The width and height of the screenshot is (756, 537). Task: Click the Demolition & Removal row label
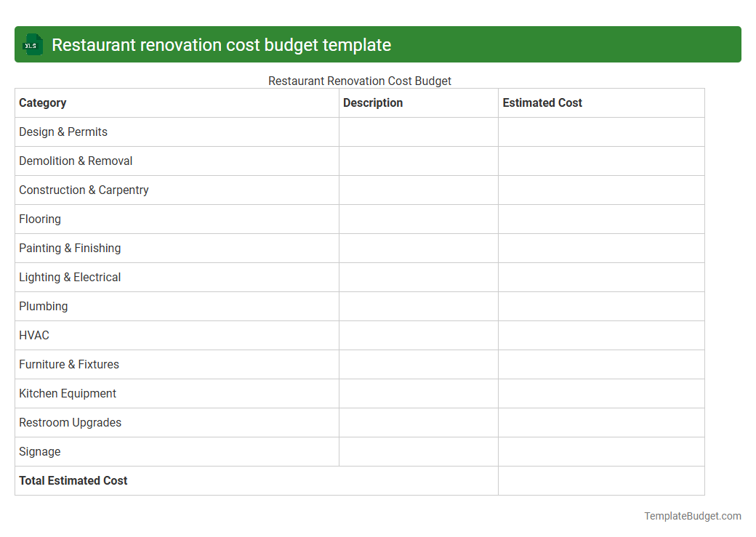pos(76,161)
